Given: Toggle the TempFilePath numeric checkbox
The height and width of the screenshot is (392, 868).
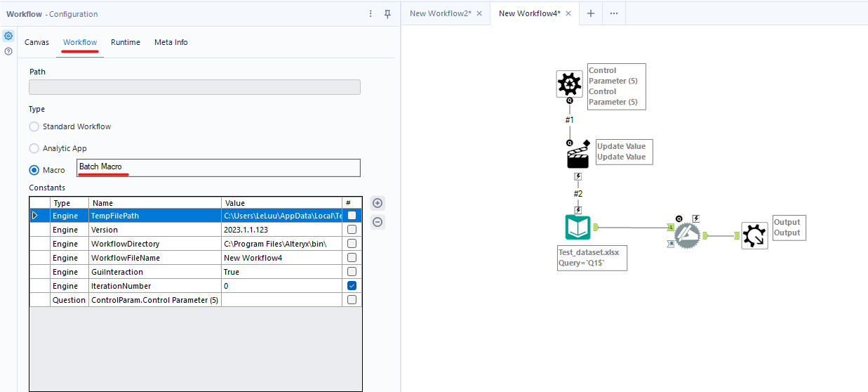Looking at the screenshot, I should (352, 216).
